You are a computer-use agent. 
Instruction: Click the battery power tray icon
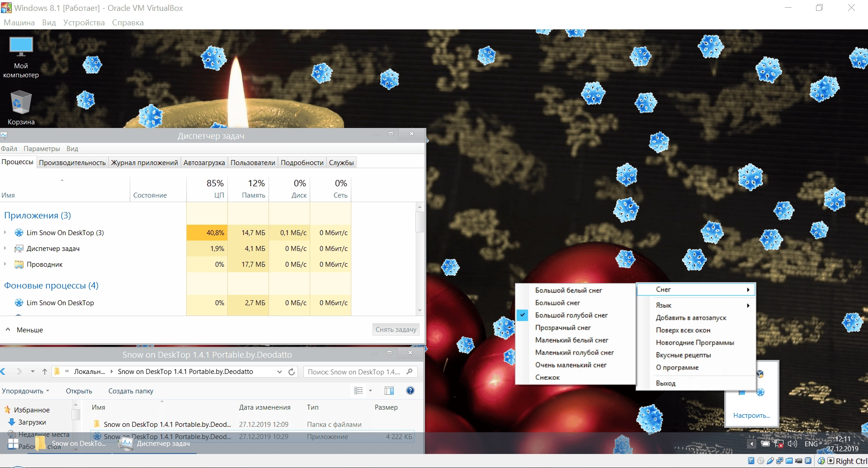[765, 444]
